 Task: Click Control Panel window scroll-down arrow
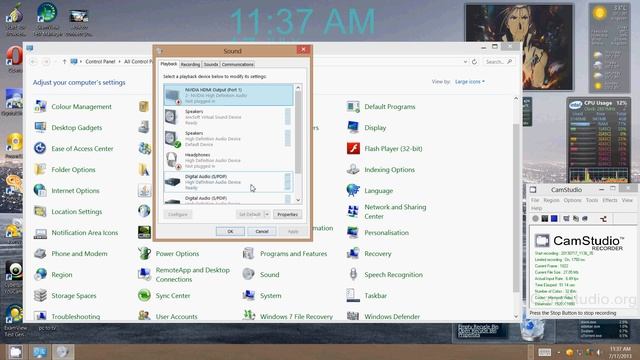[516, 317]
